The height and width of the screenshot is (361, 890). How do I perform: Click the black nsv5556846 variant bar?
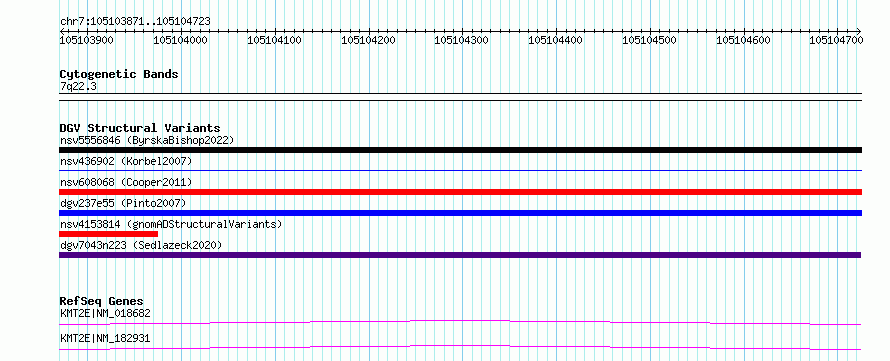(x=460, y=150)
